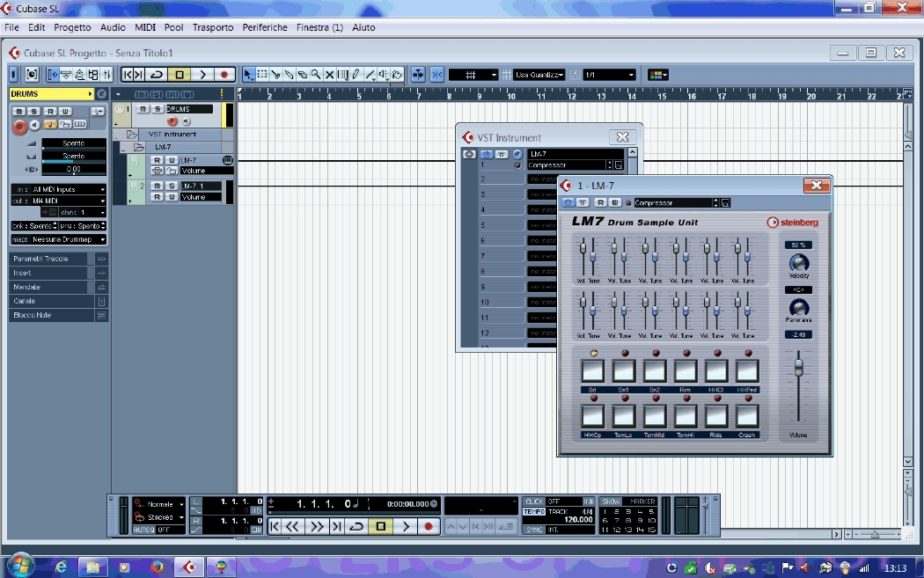Select the Draw pencil tool
Screen dimensions: 924x578
coord(356,75)
